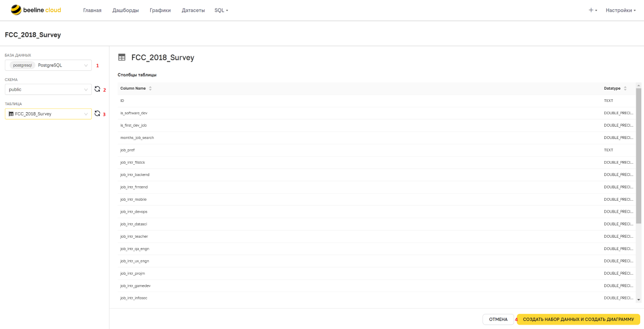644x329 pixels.
Task: Click the Отмена button
Action: [x=498, y=319]
